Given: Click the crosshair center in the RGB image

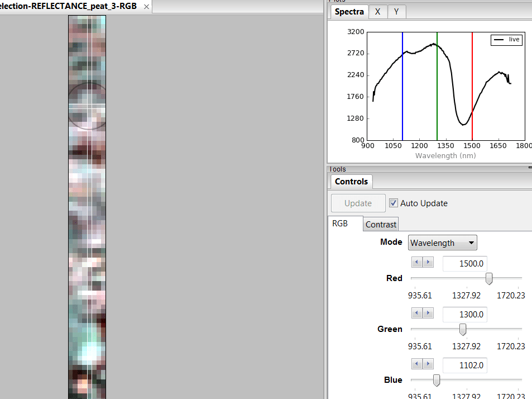Looking at the screenshot, I should coord(88,106).
